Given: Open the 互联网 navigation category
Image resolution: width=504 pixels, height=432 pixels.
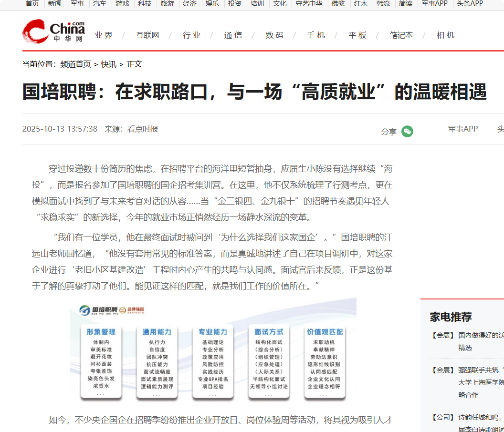Looking at the screenshot, I should [147, 35].
